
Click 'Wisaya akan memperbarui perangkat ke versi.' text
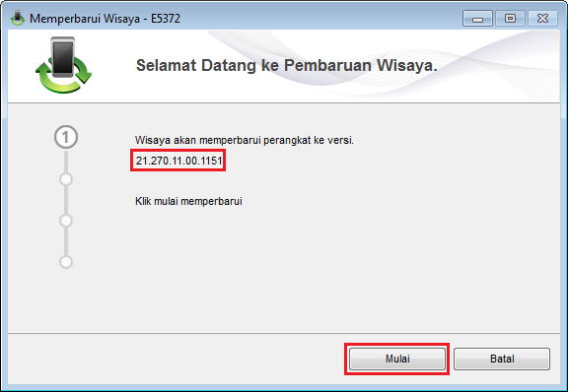pyautogui.click(x=245, y=140)
